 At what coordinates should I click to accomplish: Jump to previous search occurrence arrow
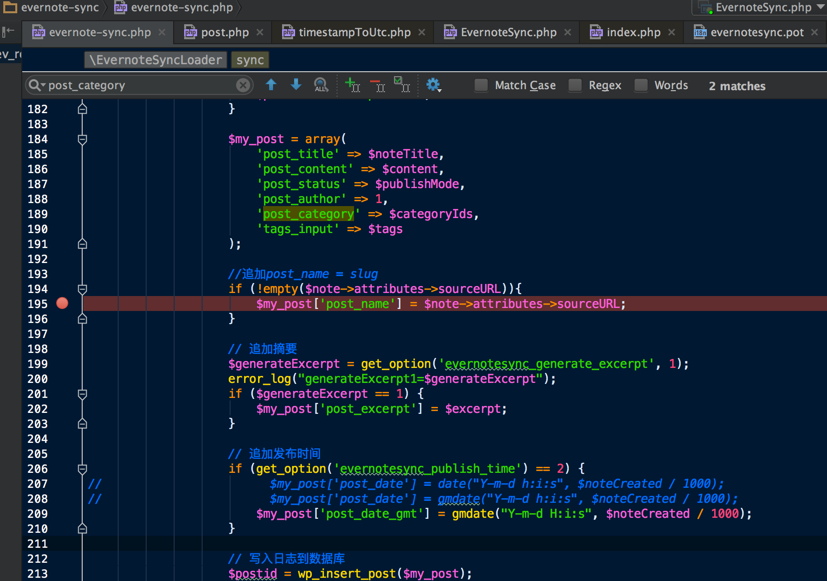click(x=271, y=85)
